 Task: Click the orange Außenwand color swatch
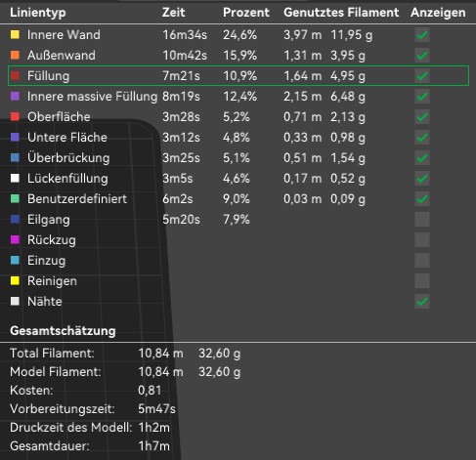[15, 56]
